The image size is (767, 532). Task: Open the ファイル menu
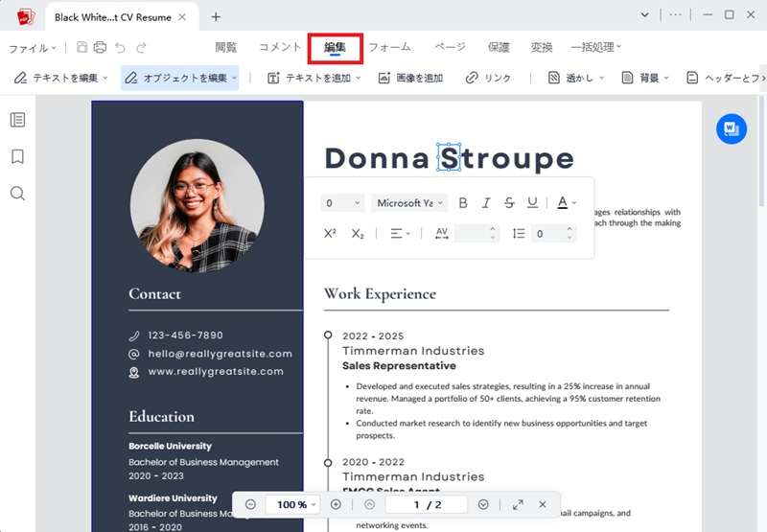pyautogui.click(x=33, y=48)
